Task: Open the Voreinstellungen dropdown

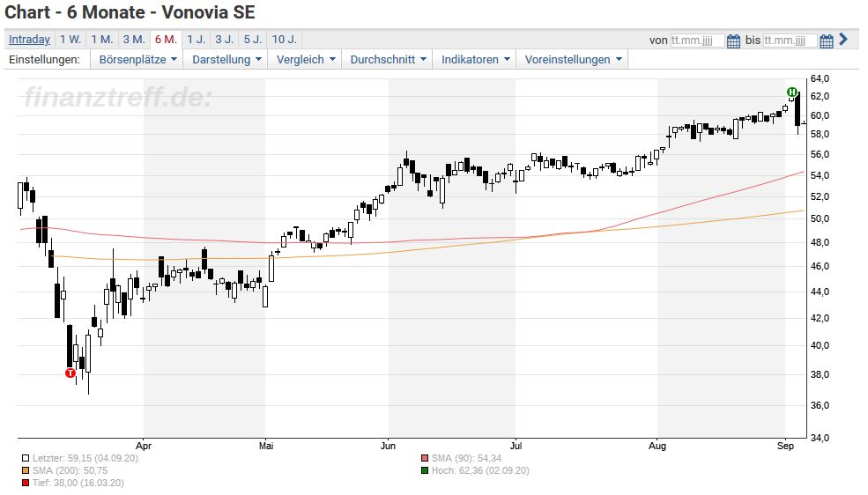Action: pos(573,60)
